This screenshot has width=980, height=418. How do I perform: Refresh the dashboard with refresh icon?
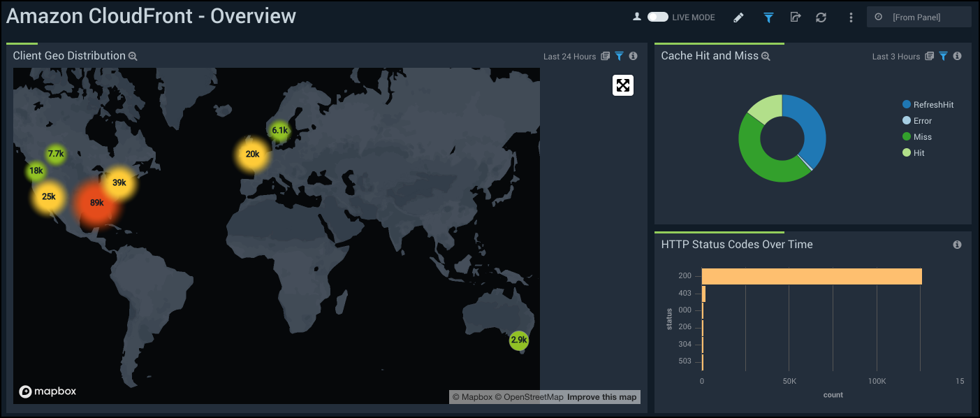[x=821, y=17]
